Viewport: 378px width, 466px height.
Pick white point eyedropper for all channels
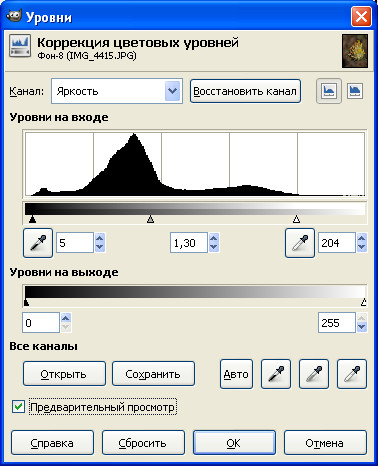point(352,374)
